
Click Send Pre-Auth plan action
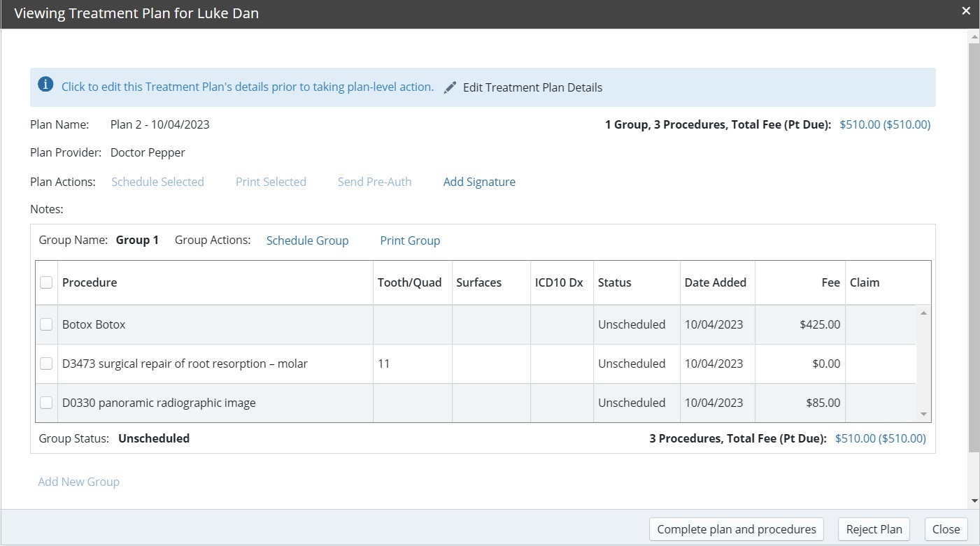point(374,182)
